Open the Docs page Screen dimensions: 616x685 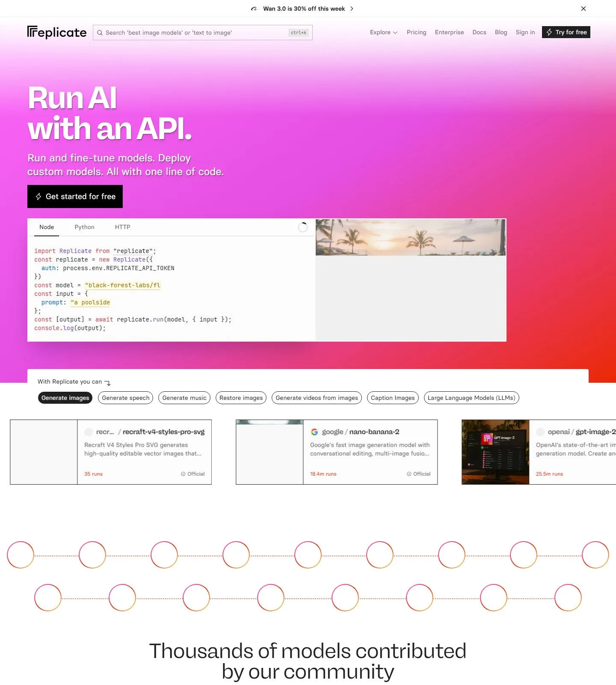pos(479,32)
